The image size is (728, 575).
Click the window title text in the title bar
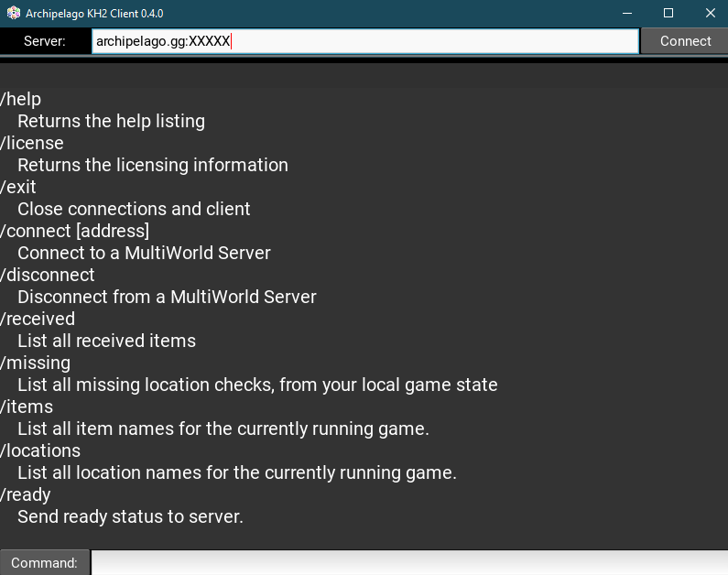(x=94, y=14)
